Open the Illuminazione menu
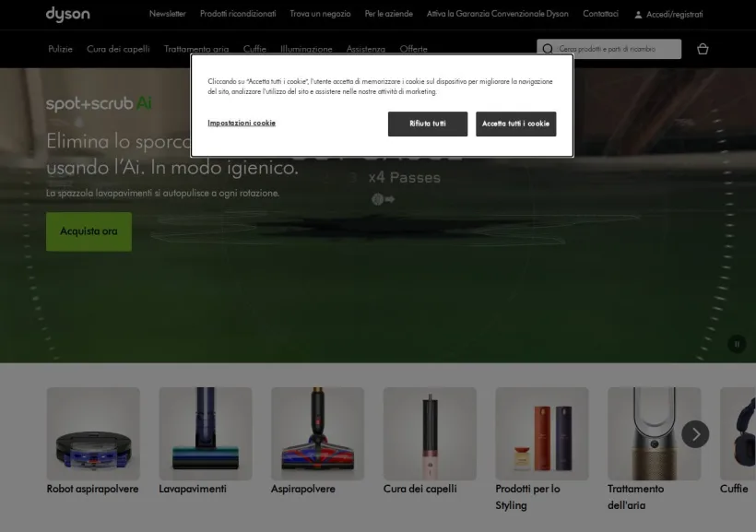 click(x=306, y=49)
